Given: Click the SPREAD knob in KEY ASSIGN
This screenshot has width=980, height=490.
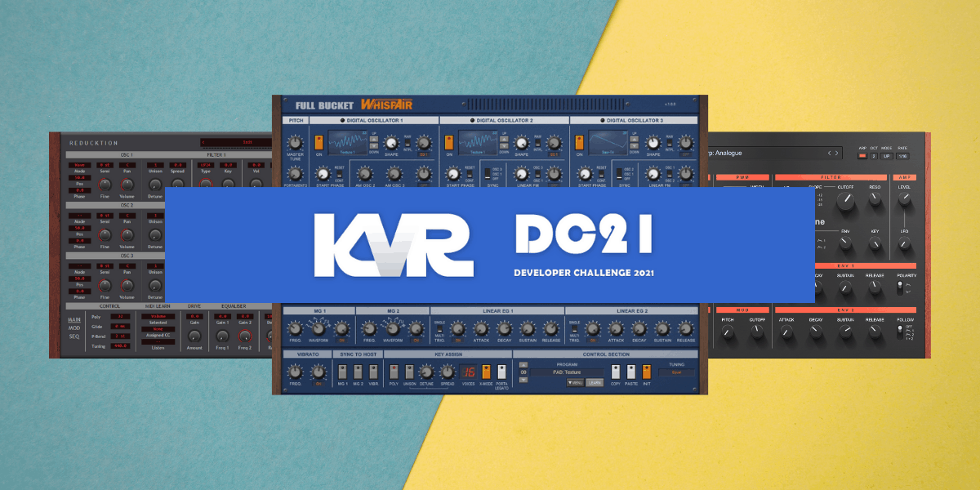Looking at the screenshot, I should tap(448, 372).
